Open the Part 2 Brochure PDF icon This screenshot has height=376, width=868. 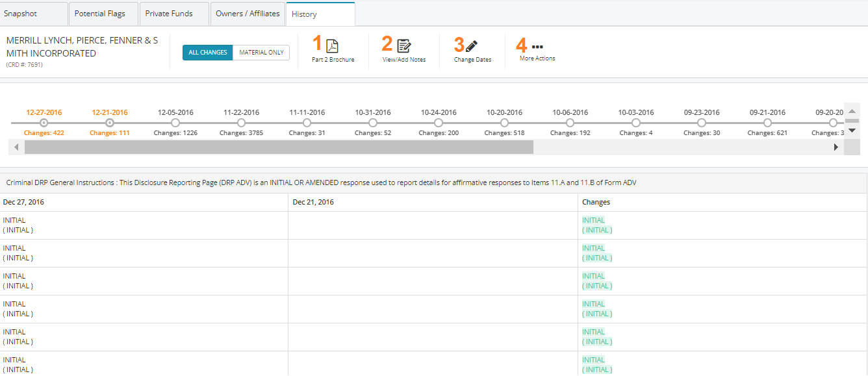(x=332, y=46)
